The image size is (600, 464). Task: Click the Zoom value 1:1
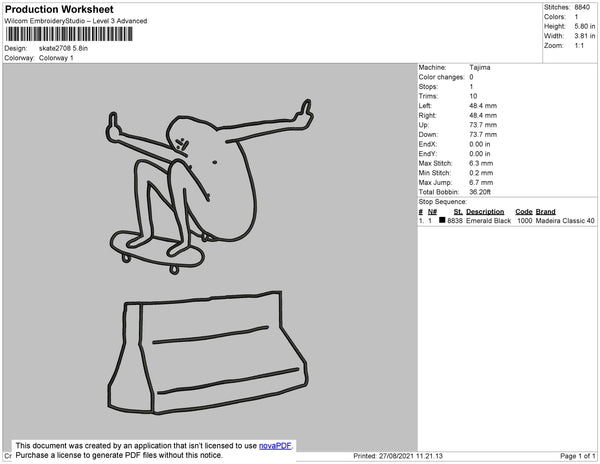579,46
